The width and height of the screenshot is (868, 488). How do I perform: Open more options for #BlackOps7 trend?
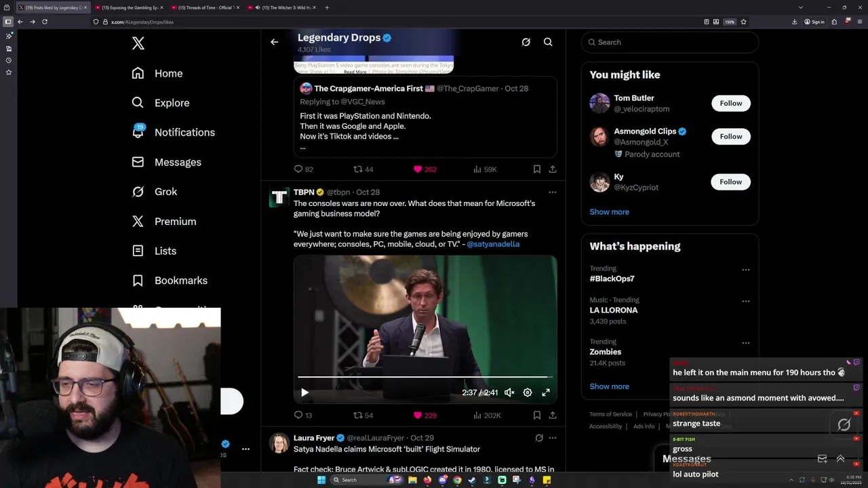pos(746,270)
